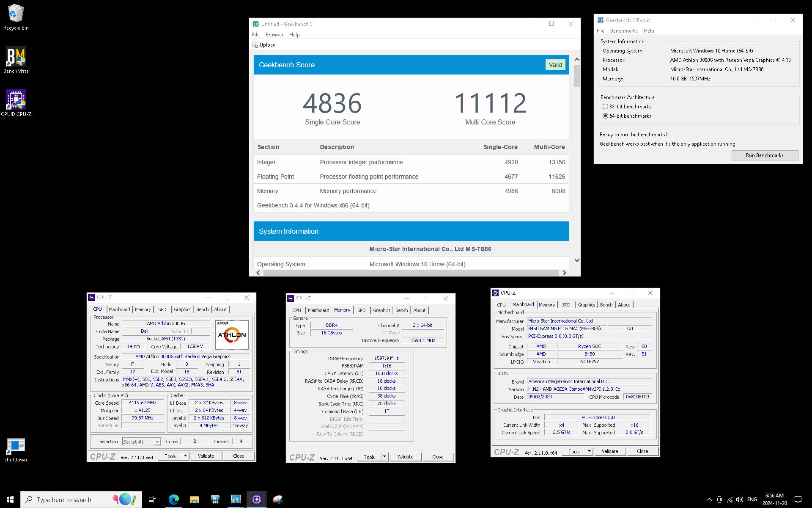
Task: Click the Untitled Geekbench 3 title icon
Action: pyautogui.click(x=255, y=24)
